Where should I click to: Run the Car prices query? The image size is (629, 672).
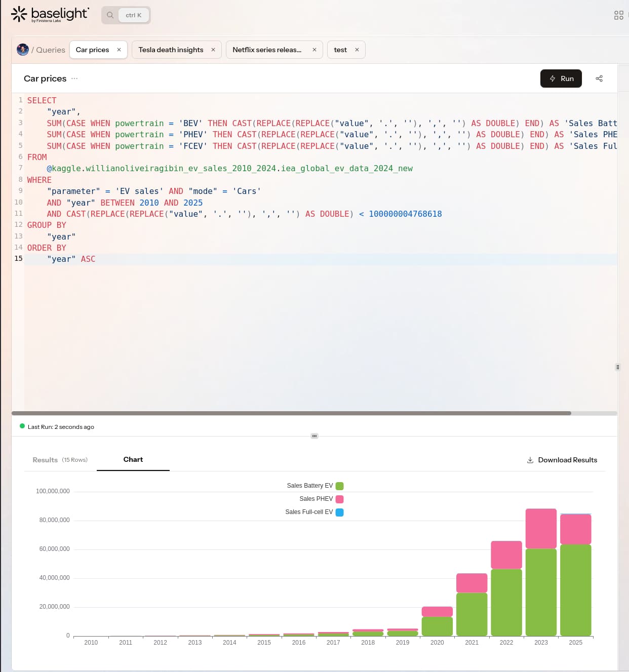(561, 78)
